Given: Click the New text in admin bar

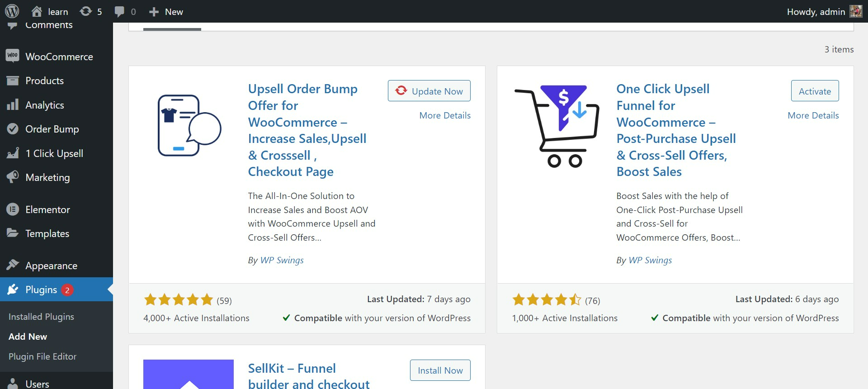Looking at the screenshot, I should (x=174, y=12).
